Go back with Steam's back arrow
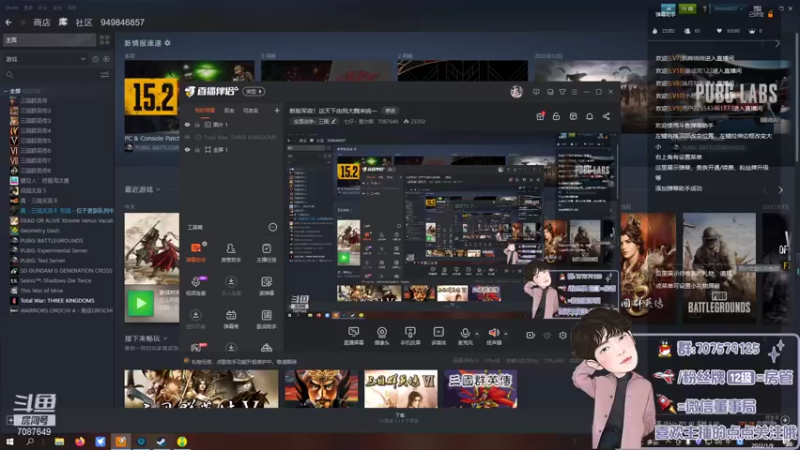 pyautogui.click(x=8, y=22)
